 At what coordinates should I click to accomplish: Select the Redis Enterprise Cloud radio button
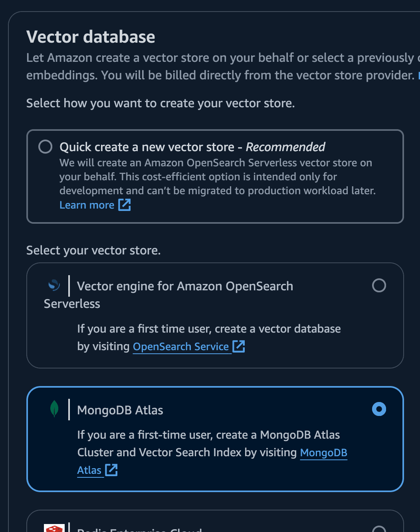pyautogui.click(x=380, y=530)
